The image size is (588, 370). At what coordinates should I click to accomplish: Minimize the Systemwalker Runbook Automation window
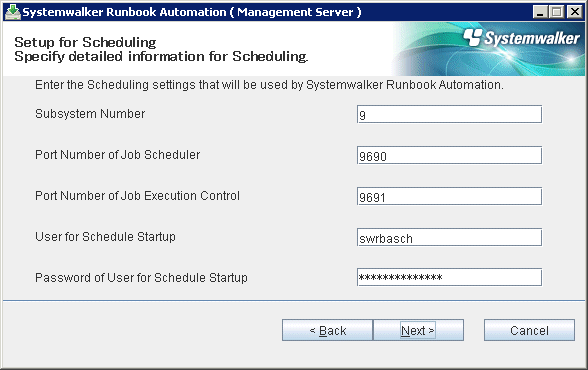pyautogui.click(x=540, y=12)
